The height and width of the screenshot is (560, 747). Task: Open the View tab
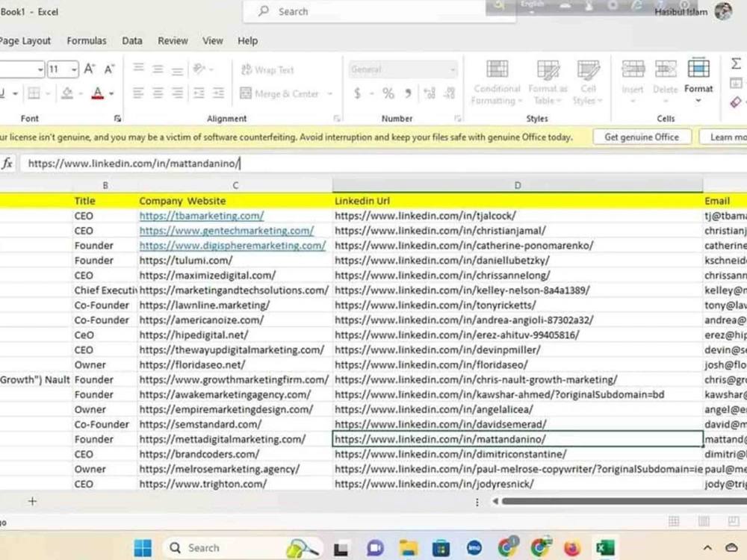point(212,41)
